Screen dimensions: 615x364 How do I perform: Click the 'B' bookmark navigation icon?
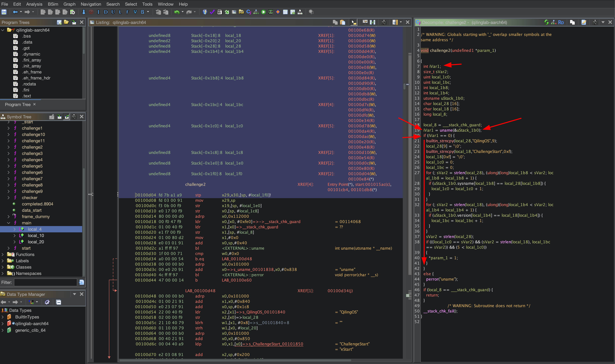[142, 12]
